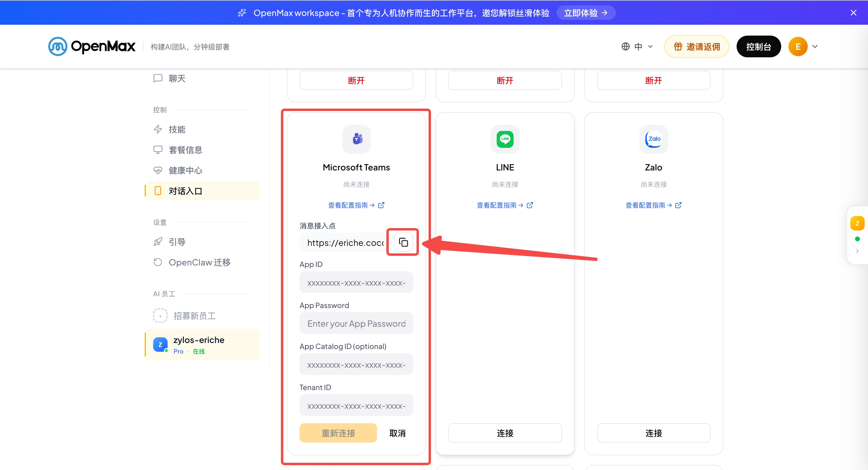Click the Microsoft Teams title text
The image size is (868, 470).
(x=356, y=167)
